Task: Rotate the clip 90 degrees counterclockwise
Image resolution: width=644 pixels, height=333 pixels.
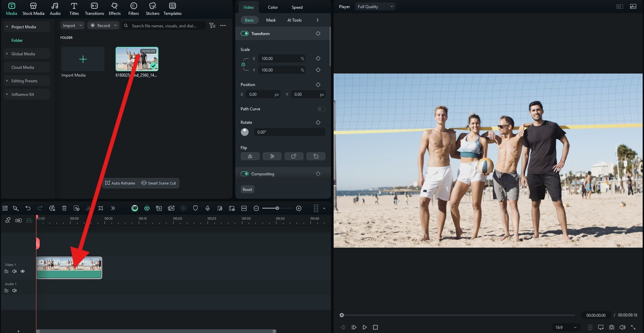Action: click(316, 156)
